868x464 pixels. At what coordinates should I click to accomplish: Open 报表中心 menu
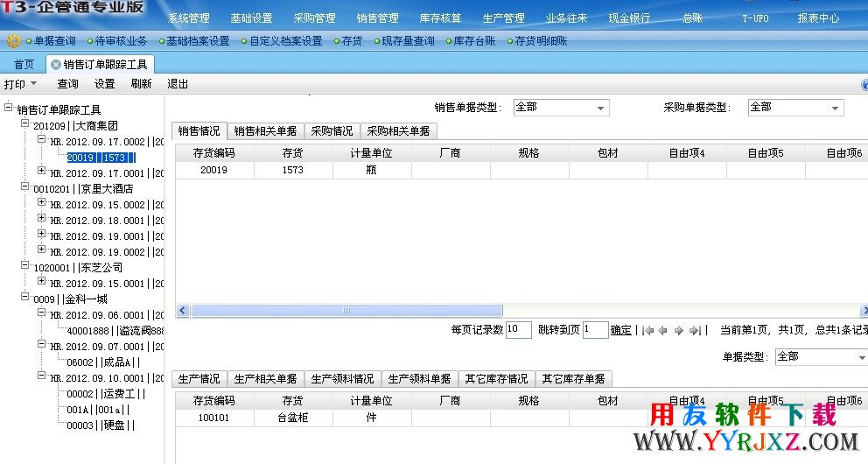[818, 18]
